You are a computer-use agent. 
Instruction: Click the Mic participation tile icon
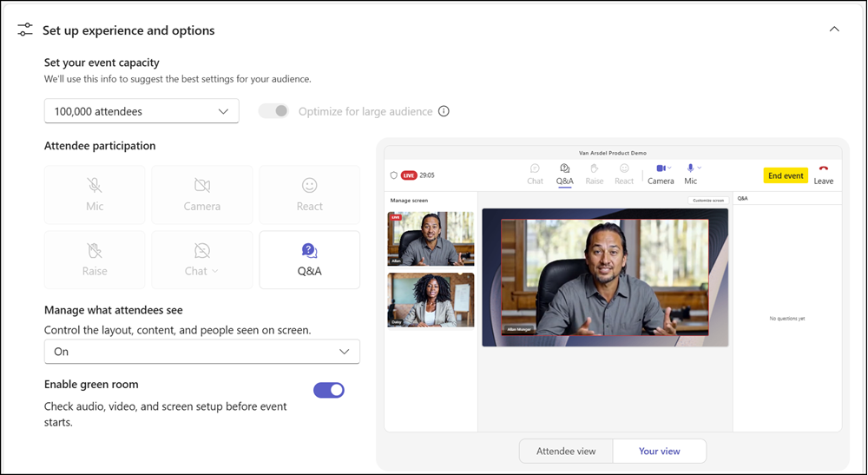coord(95,185)
